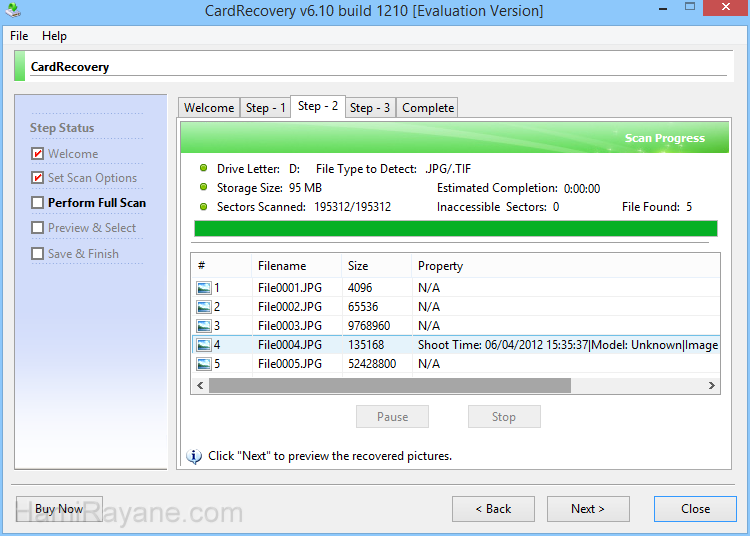Select the File0003.JPG filename
This screenshot has width=750, height=536.
click(290, 326)
